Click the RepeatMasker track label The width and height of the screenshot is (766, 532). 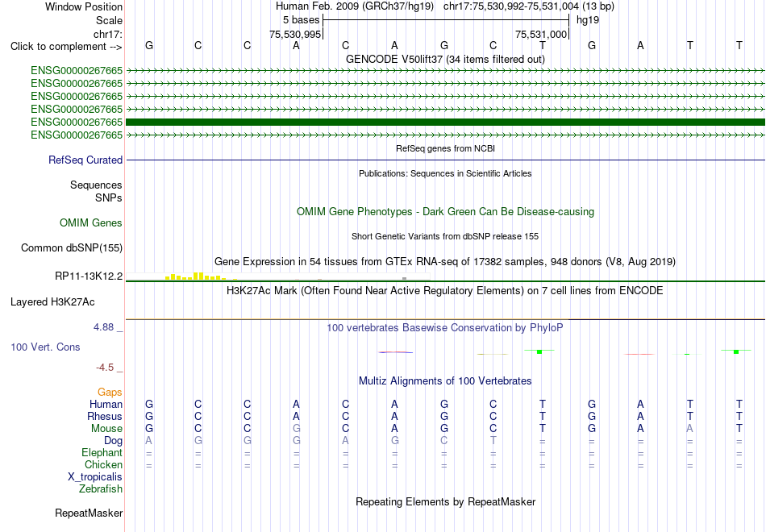click(89, 513)
